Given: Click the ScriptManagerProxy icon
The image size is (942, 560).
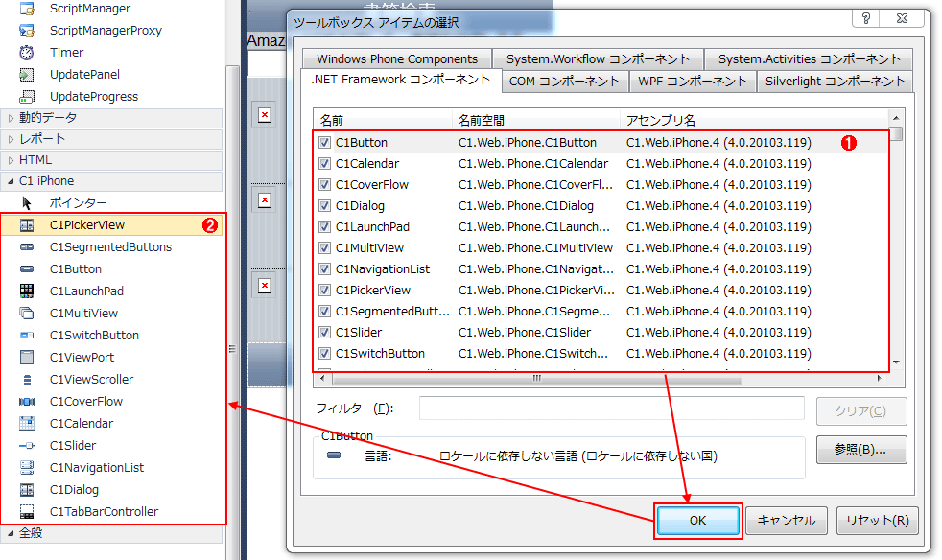Looking at the screenshot, I should click(x=27, y=31).
